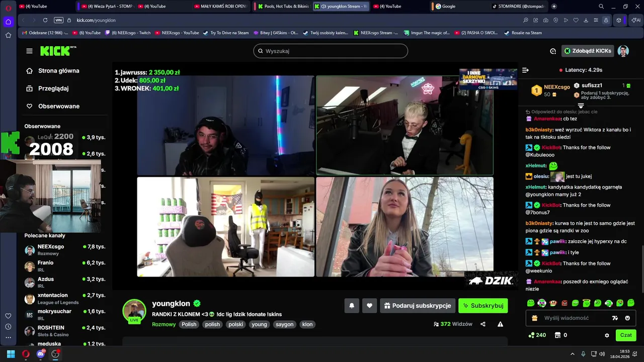Image resolution: width=644 pixels, height=362 pixels.
Task: Select the klon tag
Action: [307, 324]
